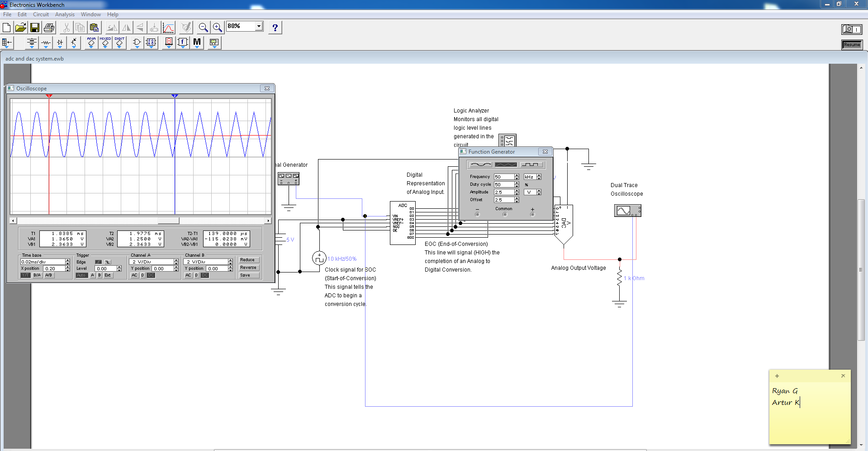Open a circuit file from disk

21,28
